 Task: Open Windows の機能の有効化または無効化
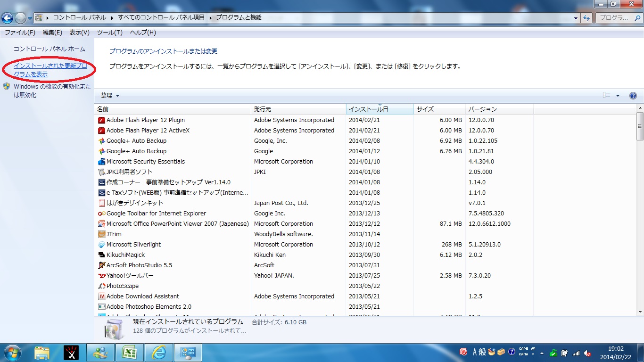point(52,91)
